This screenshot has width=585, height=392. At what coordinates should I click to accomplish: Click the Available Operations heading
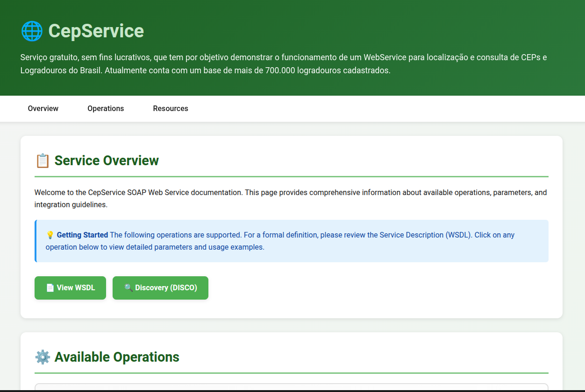click(117, 357)
